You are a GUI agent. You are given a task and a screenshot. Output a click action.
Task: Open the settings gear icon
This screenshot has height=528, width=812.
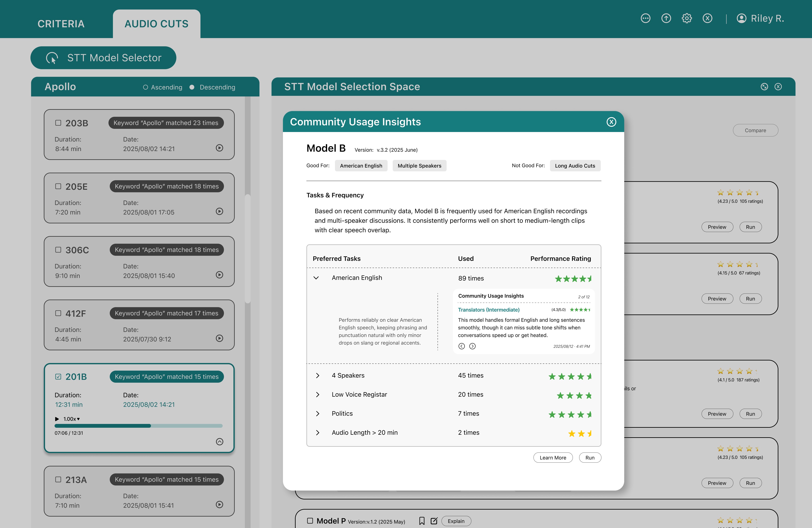tap(686, 18)
